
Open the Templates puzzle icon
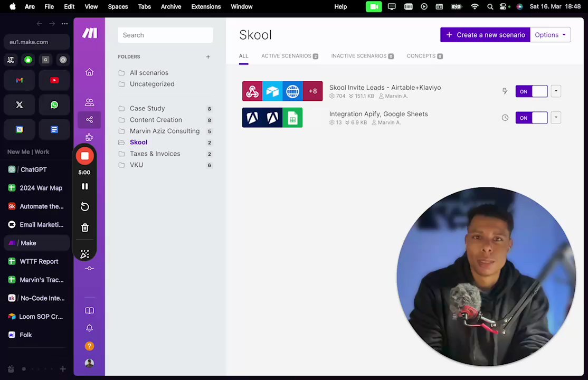[89, 137]
